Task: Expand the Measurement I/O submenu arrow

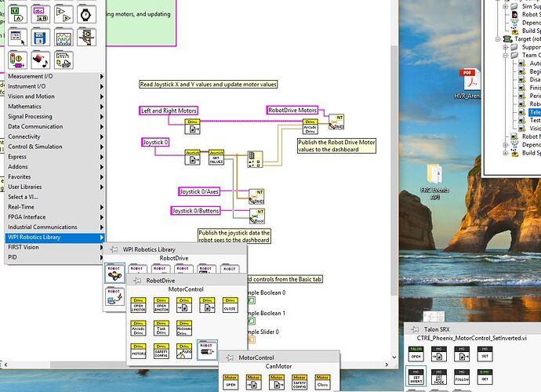Action: tap(102, 76)
